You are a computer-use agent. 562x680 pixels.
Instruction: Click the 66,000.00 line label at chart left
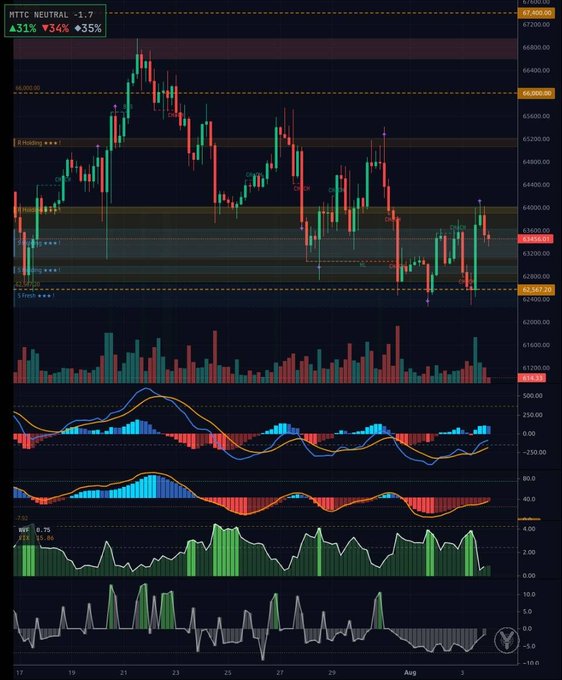point(28,88)
